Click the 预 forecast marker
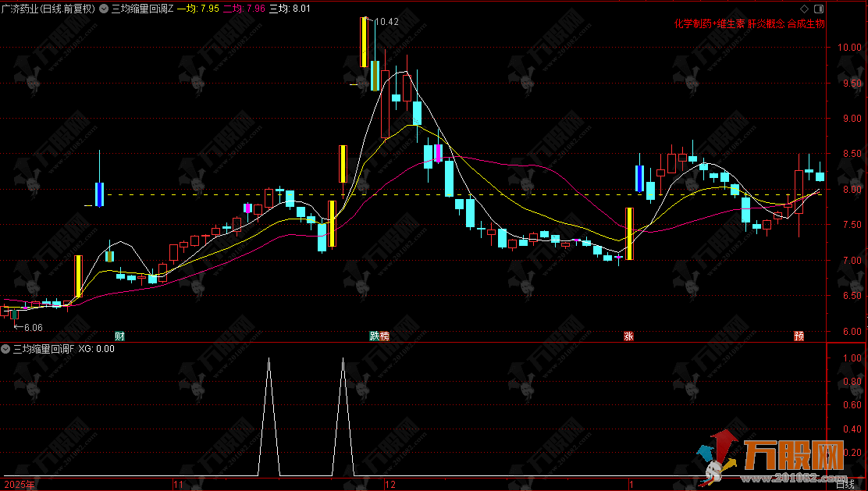Screen dimensions: 868x491 799,336
